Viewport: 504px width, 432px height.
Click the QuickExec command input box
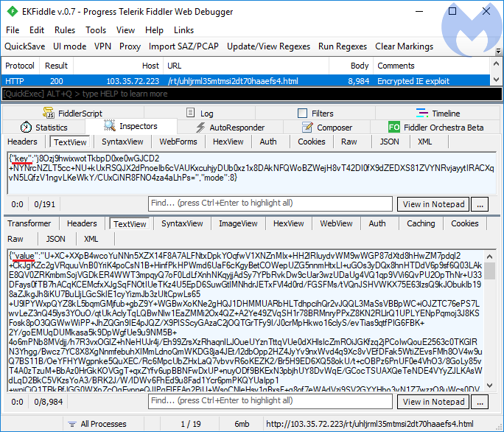[x=251, y=94]
